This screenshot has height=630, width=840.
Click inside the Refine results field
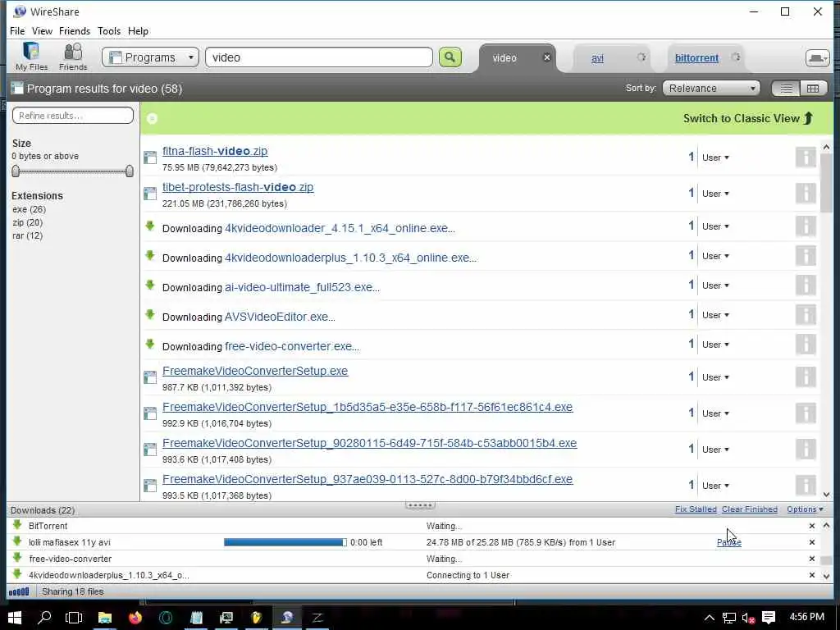(x=73, y=115)
